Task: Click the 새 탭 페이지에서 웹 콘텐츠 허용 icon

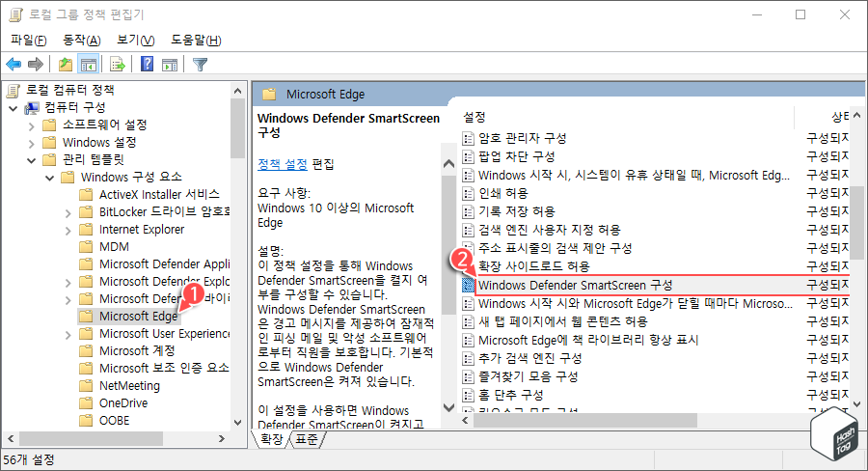Action: pos(469,321)
